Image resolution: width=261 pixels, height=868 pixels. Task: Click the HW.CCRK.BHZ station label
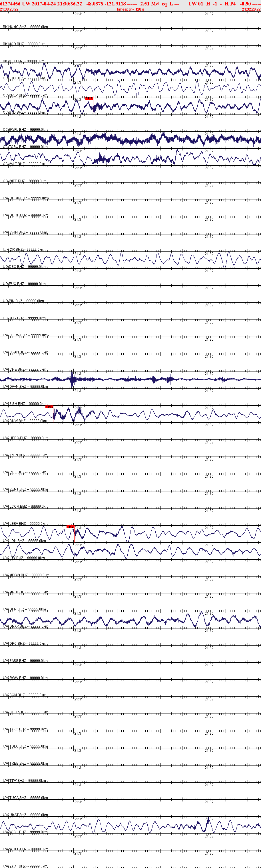(x=26, y=198)
